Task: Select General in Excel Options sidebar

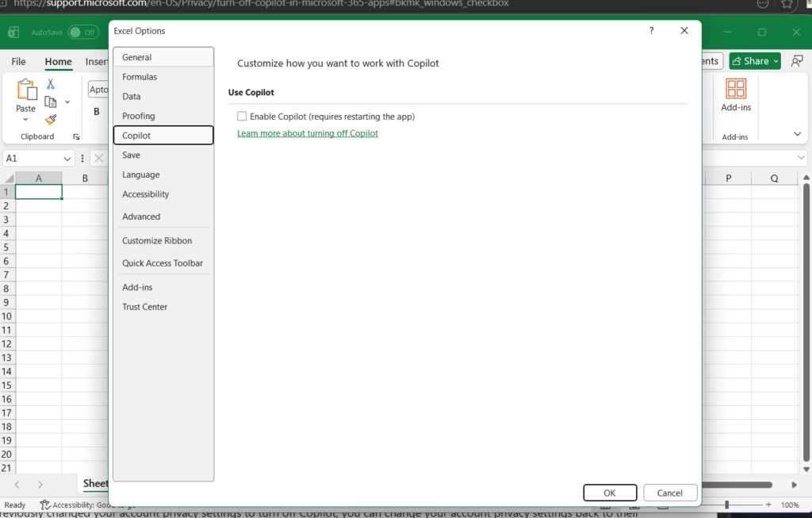Action: pyautogui.click(x=163, y=57)
